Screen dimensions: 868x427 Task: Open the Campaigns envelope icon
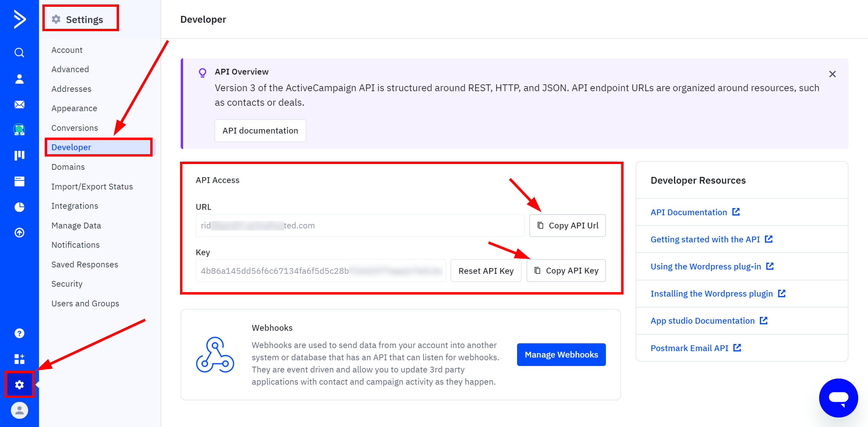(19, 104)
